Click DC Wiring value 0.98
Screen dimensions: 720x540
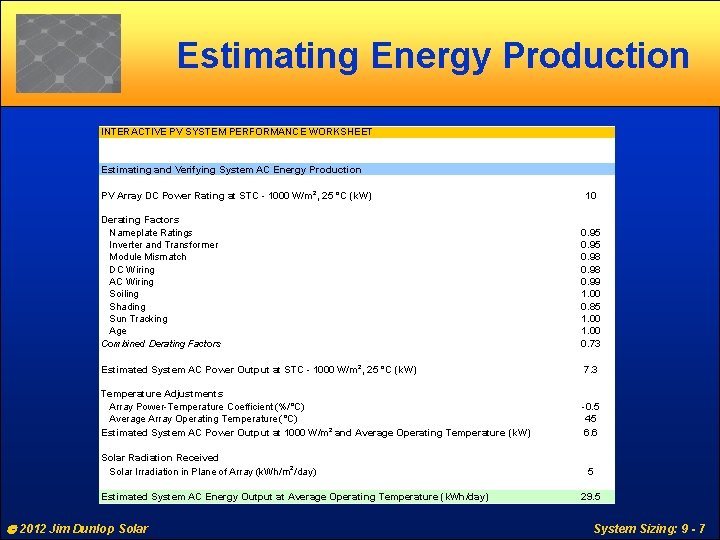coord(590,270)
